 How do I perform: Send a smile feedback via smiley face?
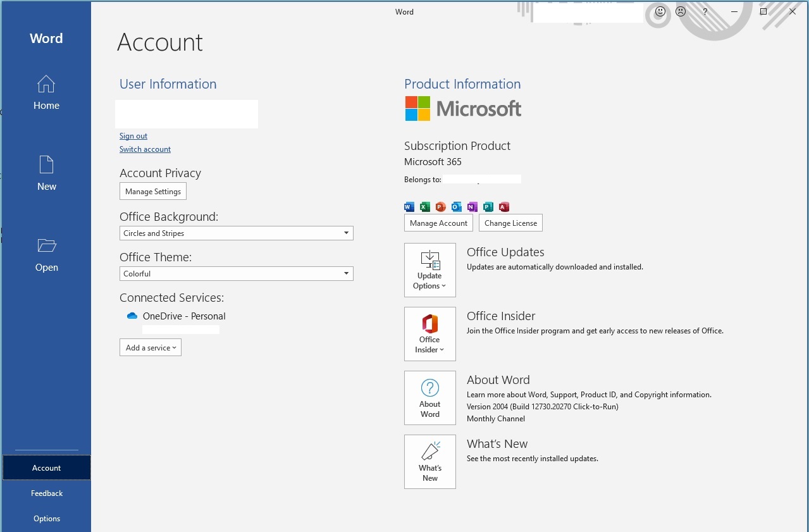[x=660, y=11]
